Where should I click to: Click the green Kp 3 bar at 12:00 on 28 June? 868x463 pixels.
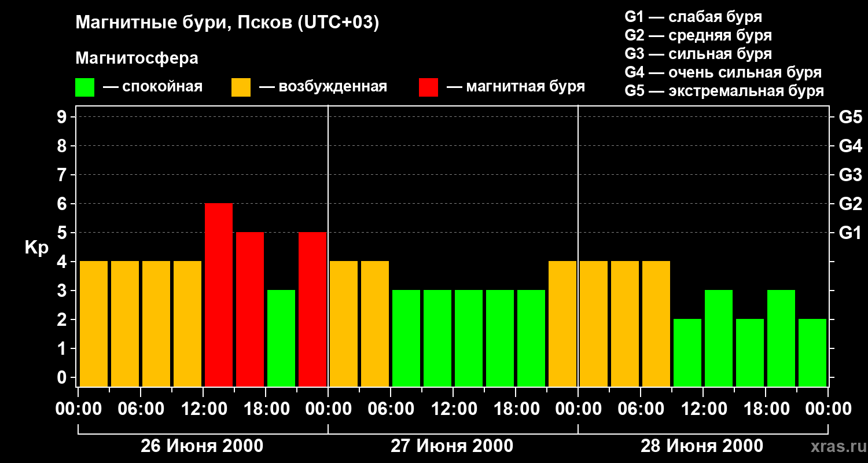(719, 339)
